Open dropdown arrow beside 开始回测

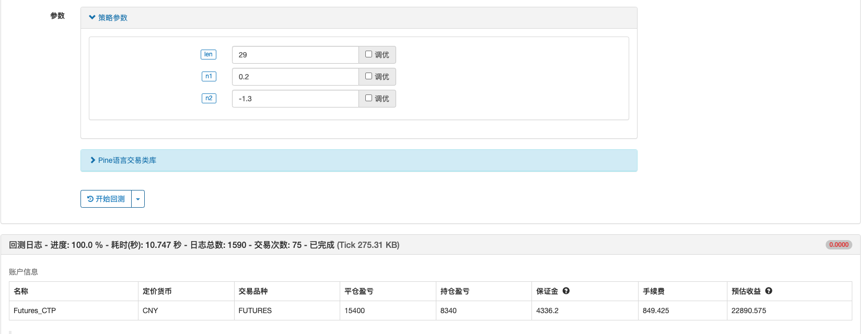coord(138,199)
